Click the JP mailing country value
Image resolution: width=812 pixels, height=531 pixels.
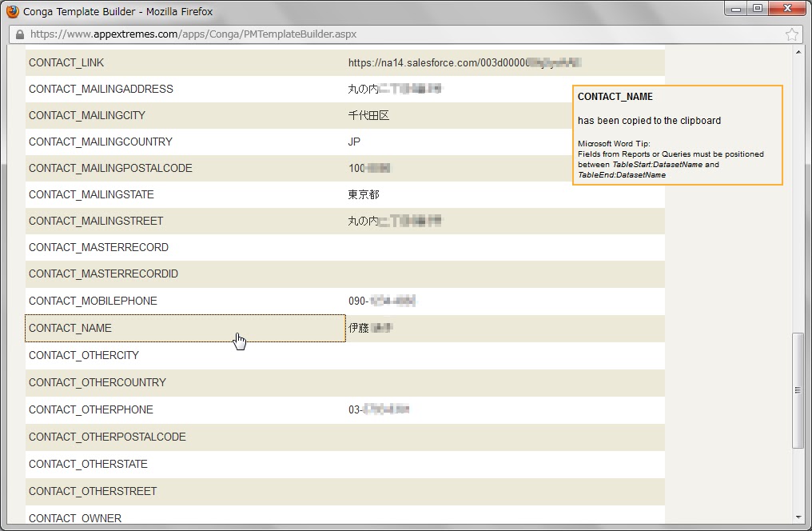tap(354, 142)
